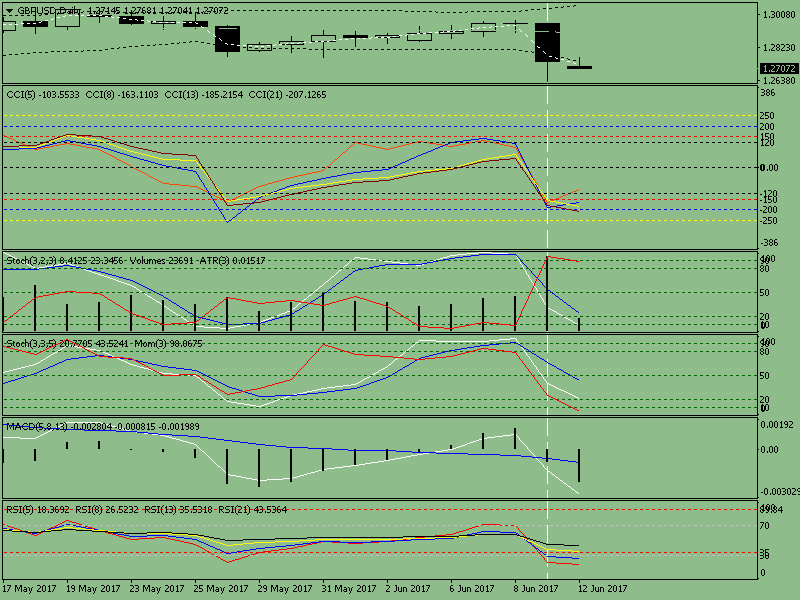The height and width of the screenshot is (600, 800).
Task: Click the current price marker 1.27072
Action: (x=779, y=68)
